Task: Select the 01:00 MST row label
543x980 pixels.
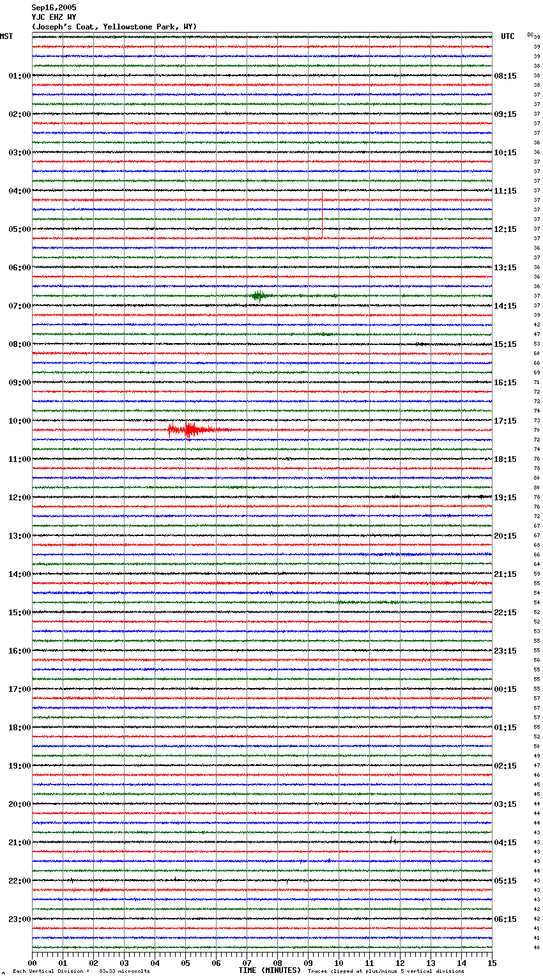Action: pyautogui.click(x=20, y=76)
